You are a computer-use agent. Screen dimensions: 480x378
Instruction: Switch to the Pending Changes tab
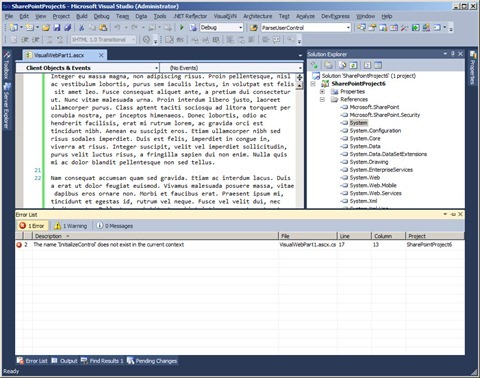pos(152,361)
